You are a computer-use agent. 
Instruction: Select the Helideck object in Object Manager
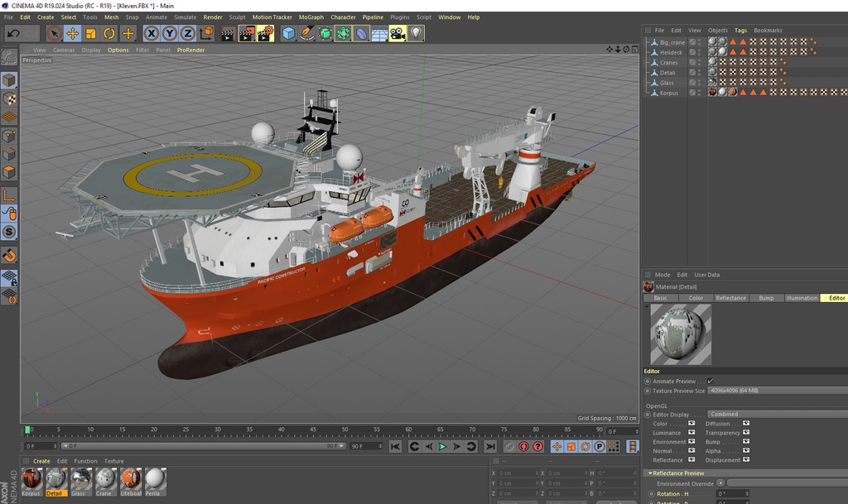[x=671, y=52]
